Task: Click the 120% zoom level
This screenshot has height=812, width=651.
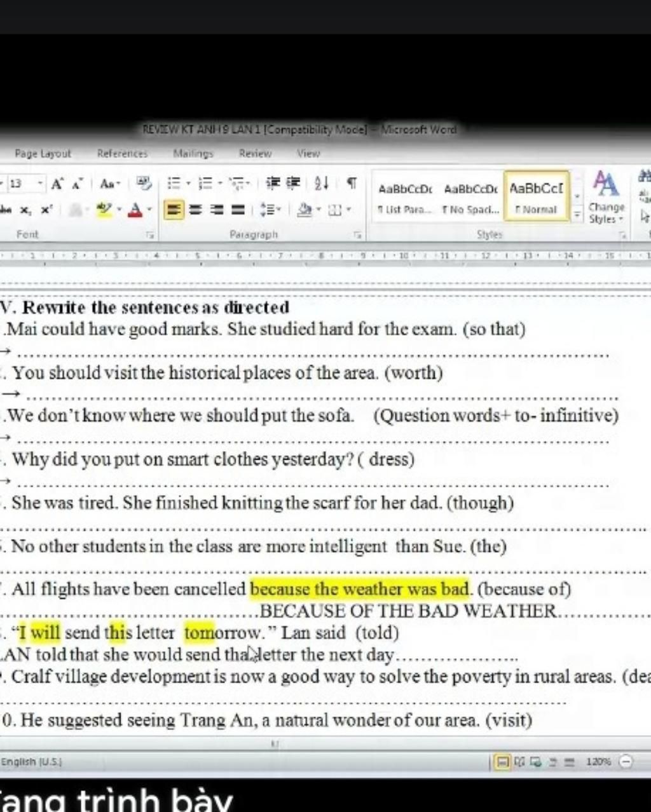Action: (x=598, y=761)
